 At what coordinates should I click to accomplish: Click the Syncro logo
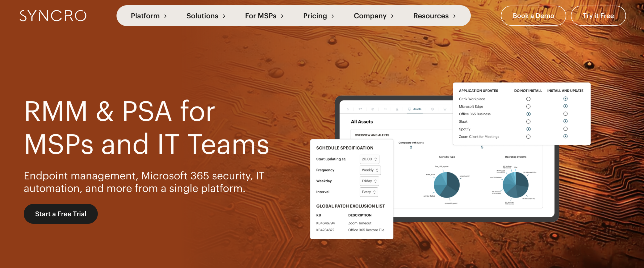pos(53,16)
